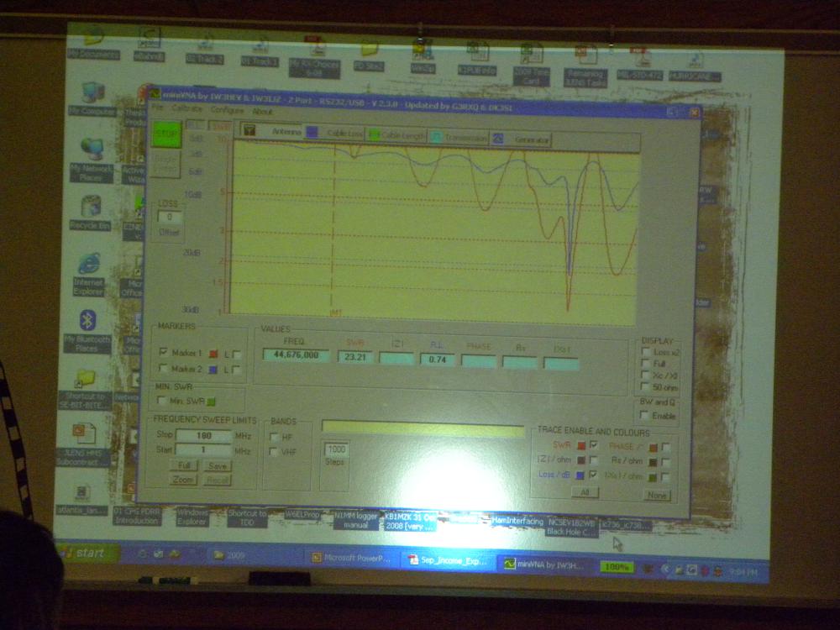Click the R.L. value 0.74

[437, 360]
